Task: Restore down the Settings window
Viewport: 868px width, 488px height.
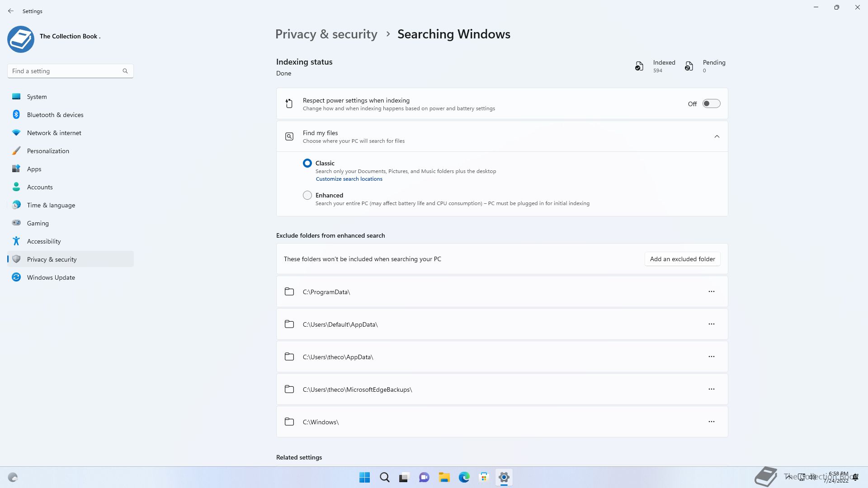Action: tap(837, 7)
